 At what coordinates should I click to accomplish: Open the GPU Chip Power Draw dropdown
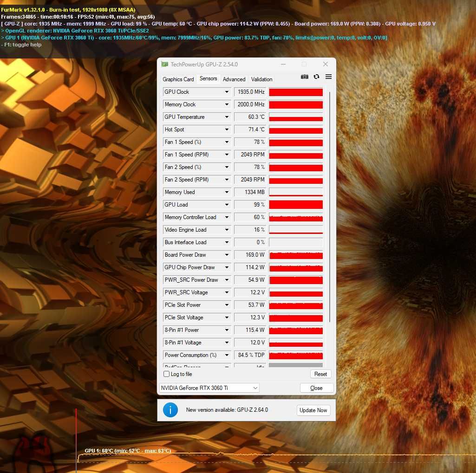(227, 267)
